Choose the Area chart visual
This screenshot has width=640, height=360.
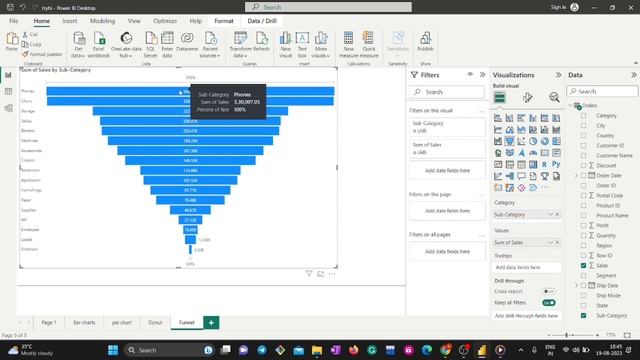pos(510,130)
